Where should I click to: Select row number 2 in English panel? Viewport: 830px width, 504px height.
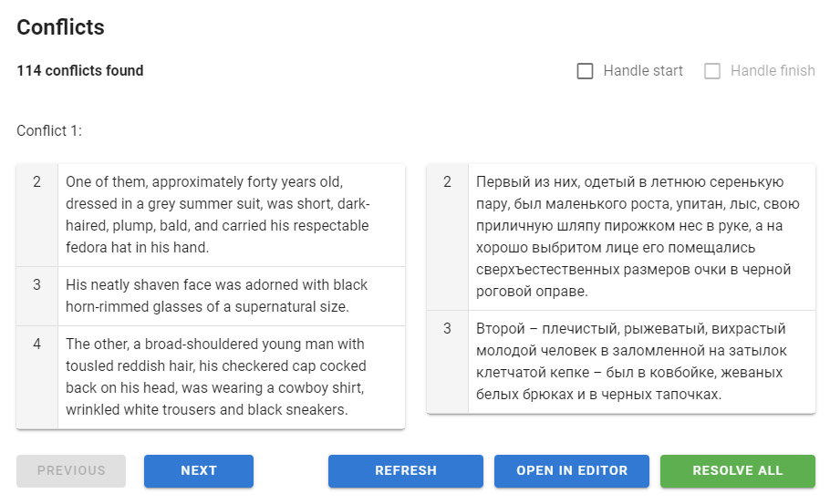(x=37, y=182)
